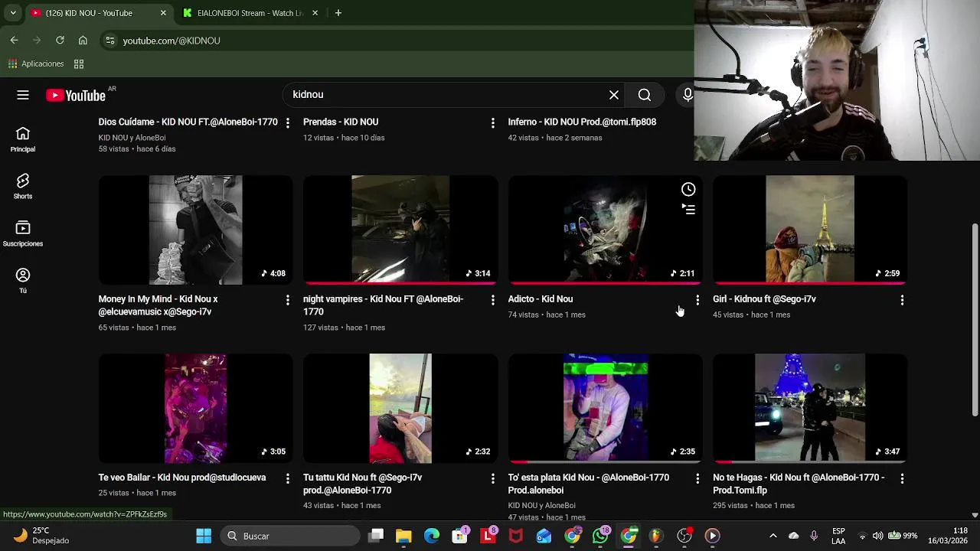Open options menu for Te veo Bailar
Screen dimensions: 980x551
[x=288, y=478]
